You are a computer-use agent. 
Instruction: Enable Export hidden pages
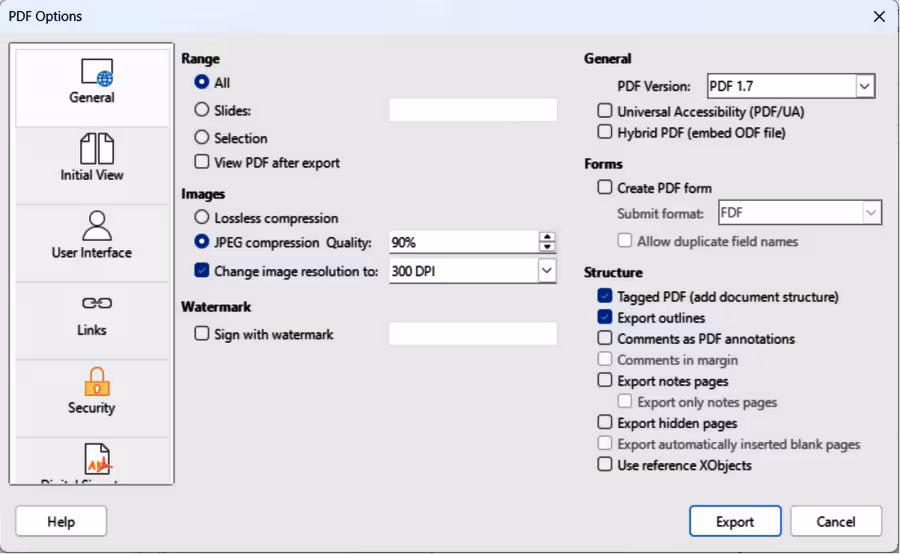604,423
